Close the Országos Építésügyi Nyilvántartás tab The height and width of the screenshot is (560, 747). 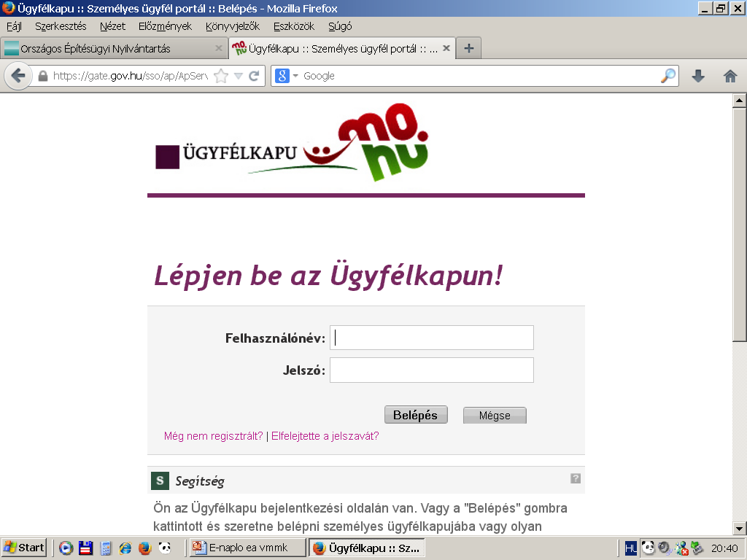coord(219,48)
